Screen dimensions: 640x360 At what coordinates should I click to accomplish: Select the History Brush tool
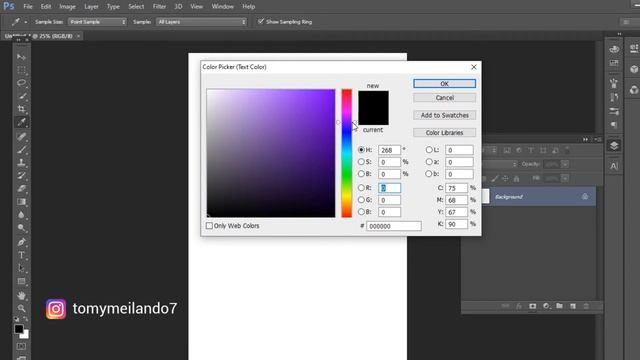coord(21,176)
